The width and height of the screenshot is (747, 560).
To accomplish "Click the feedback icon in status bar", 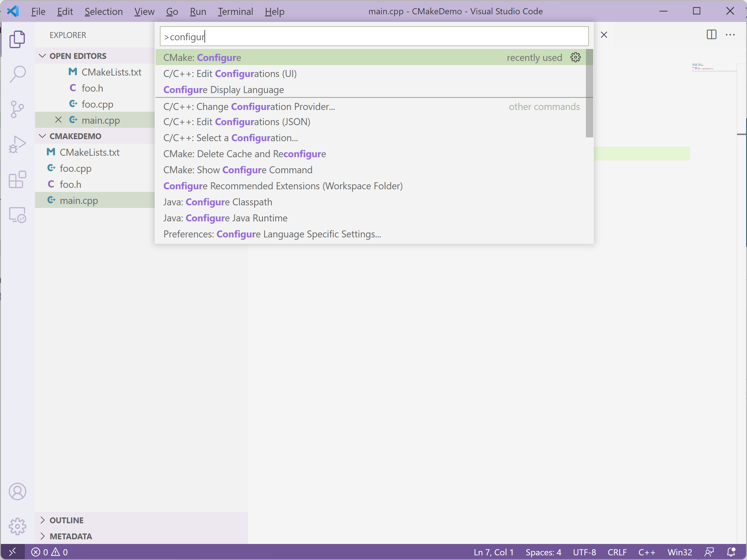I will [x=709, y=552].
